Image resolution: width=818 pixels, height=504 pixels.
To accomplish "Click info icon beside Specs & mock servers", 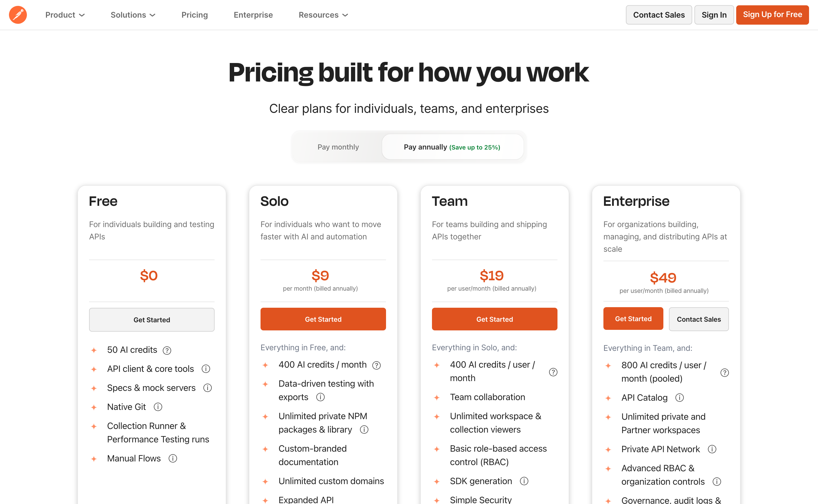I will 207,388.
